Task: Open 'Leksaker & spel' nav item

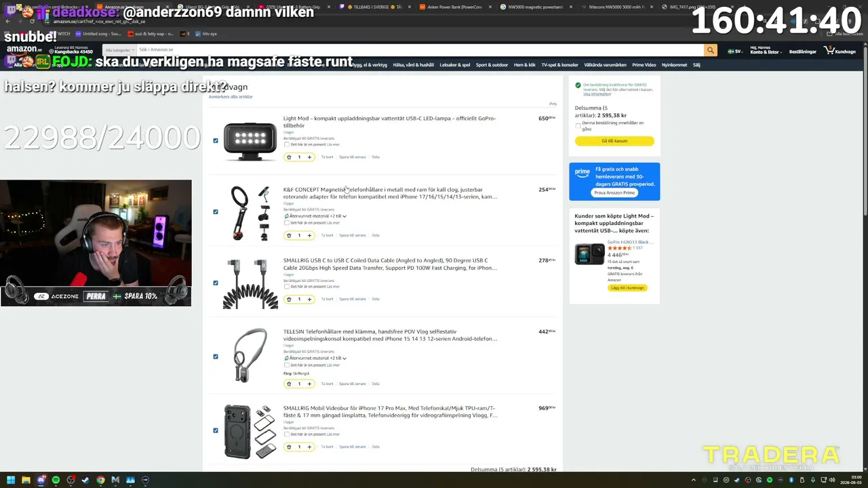Action: click(455, 65)
